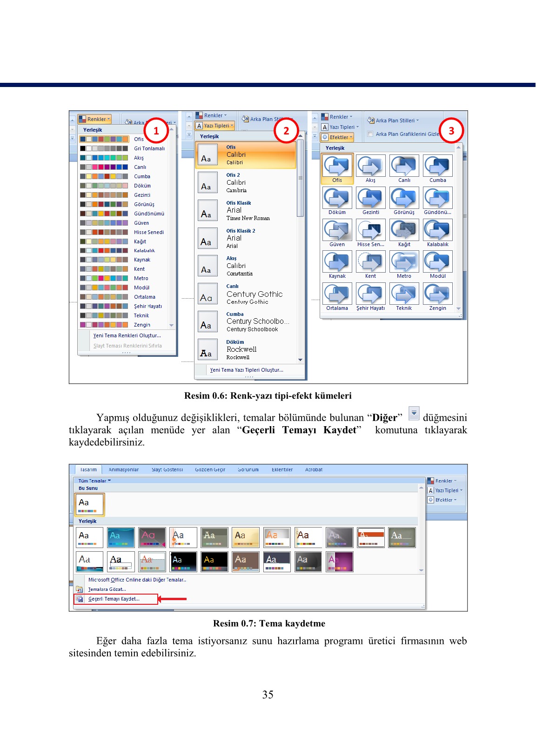Click Microsoft Office Online'daki Diğer Temalar
Image resolution: width=536 pixels, height=756 pixels.
click(137, 580)
